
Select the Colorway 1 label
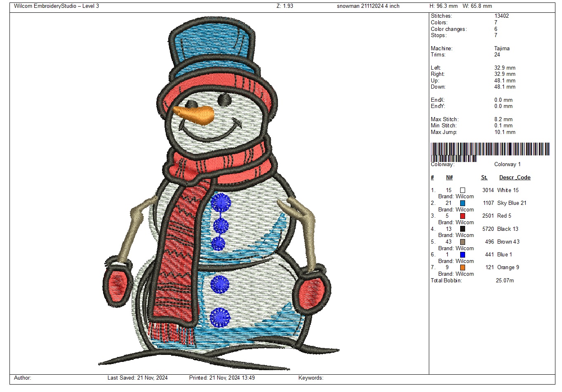(x=507, y=164)
